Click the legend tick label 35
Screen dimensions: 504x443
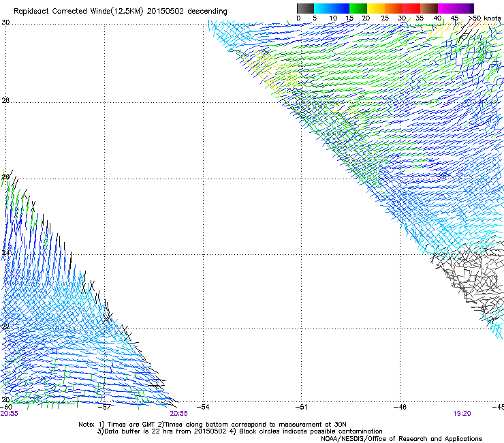pyautogui.click(x=420, y=18)
